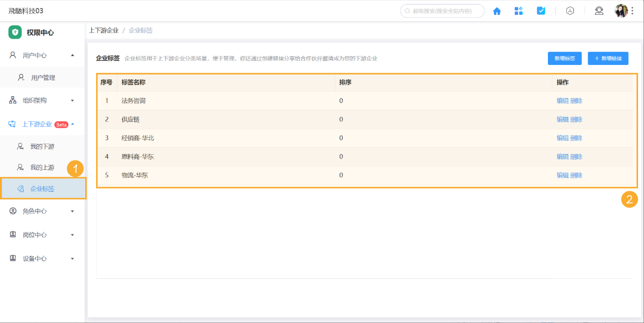Select 用户管理 in the sidebar

pos(43,78)
